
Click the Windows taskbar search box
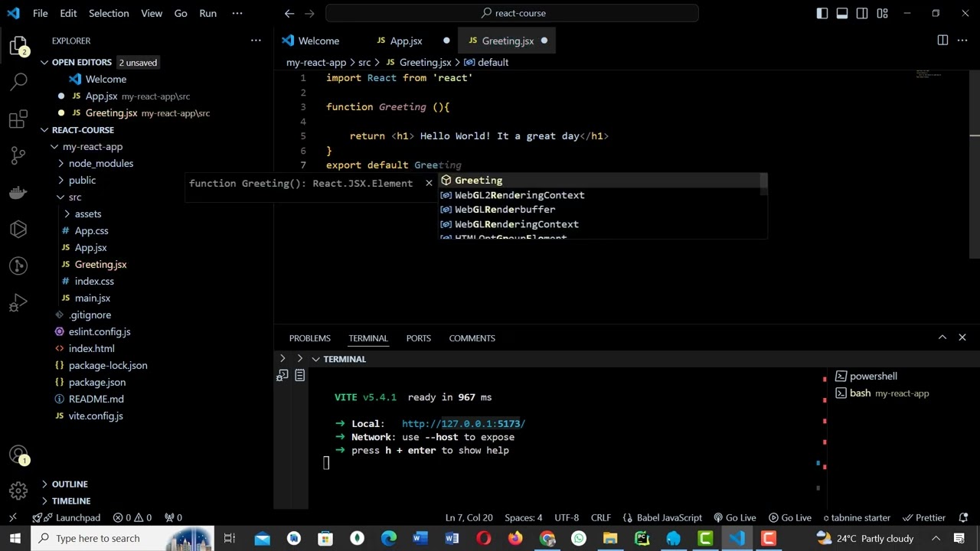coord(121,538)
